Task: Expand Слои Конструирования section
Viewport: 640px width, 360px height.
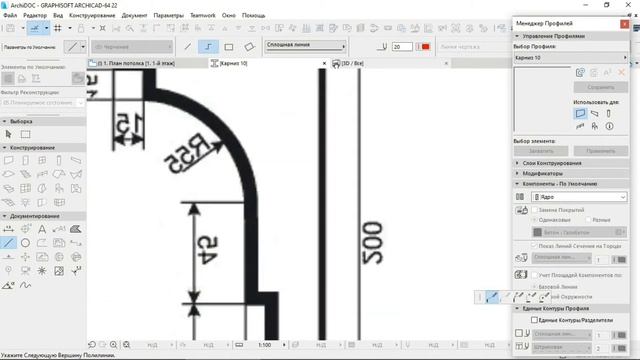Action: coord(517,163)
